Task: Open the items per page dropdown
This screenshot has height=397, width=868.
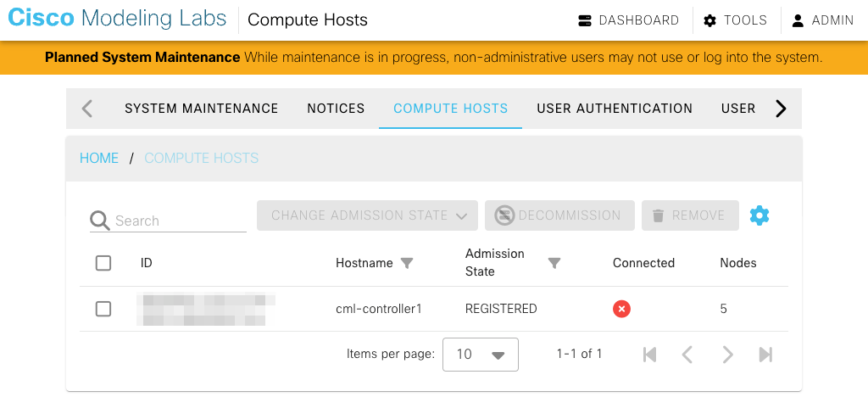Action: [481, 355]
